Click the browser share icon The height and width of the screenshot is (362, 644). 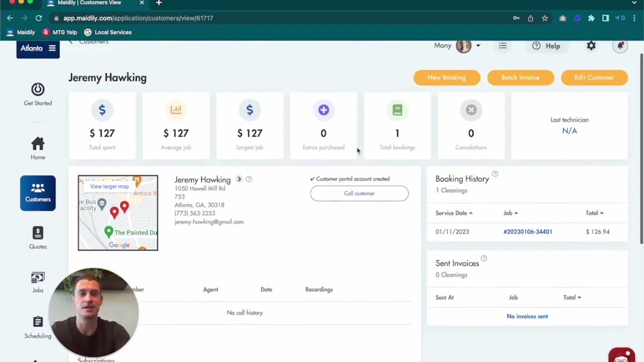click(x=530, y=18)
